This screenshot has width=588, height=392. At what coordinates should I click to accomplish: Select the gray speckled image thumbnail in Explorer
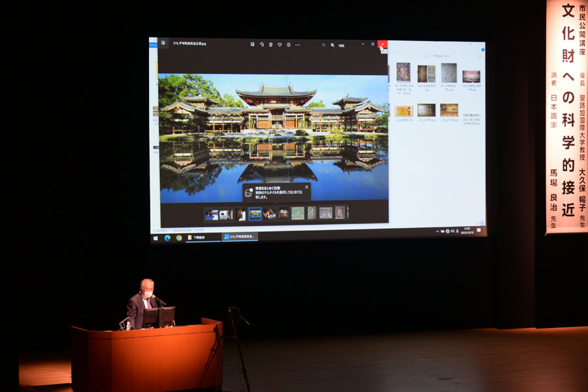click(449, 73)
